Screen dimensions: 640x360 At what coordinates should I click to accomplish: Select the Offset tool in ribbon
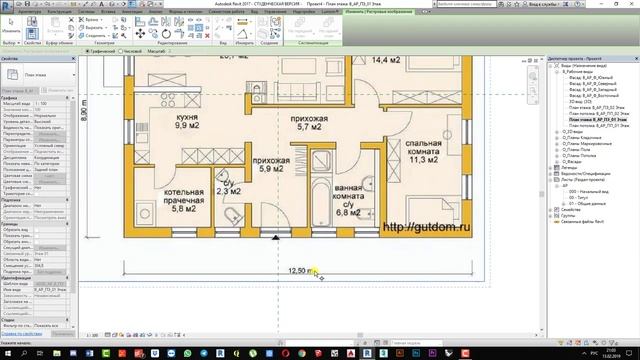click(153, 21)
